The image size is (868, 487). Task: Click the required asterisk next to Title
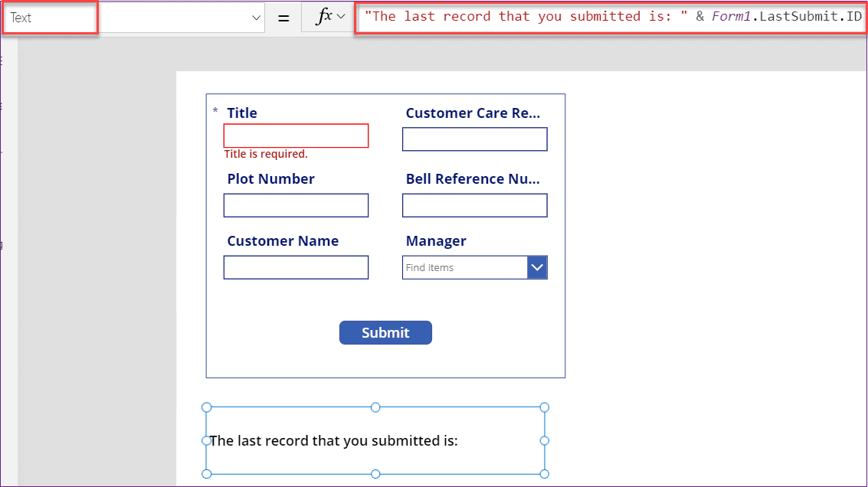pos(215,112)
